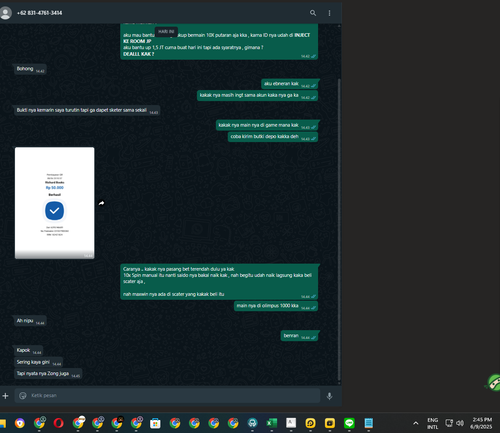
Task: Select the message "Kapok"
Action: pos(28,350)
